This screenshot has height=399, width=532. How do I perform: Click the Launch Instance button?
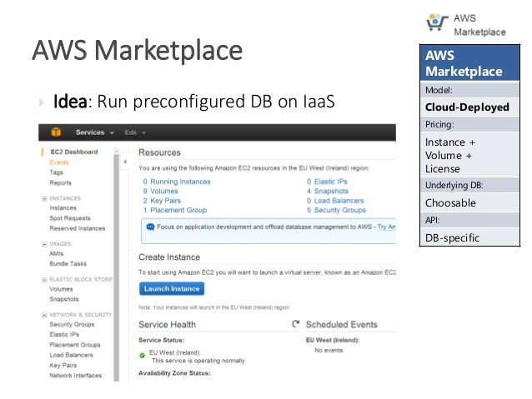(172, 289)
